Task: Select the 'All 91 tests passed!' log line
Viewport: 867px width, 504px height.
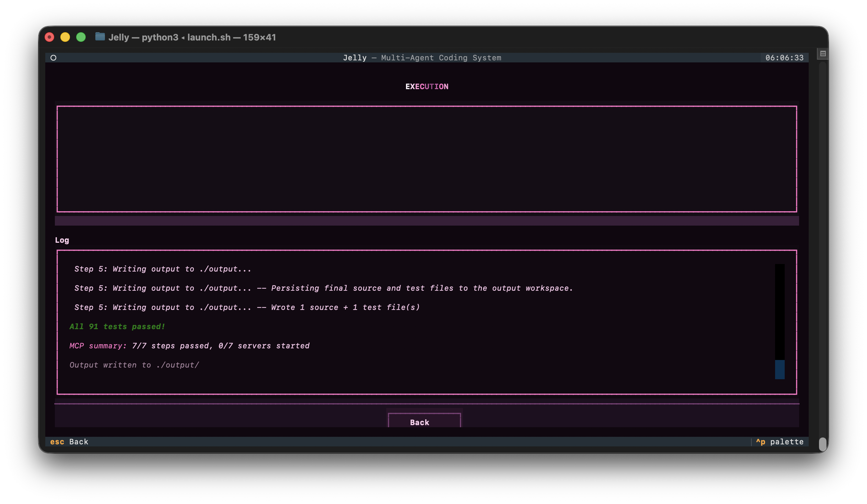Action: pos(117,326)
